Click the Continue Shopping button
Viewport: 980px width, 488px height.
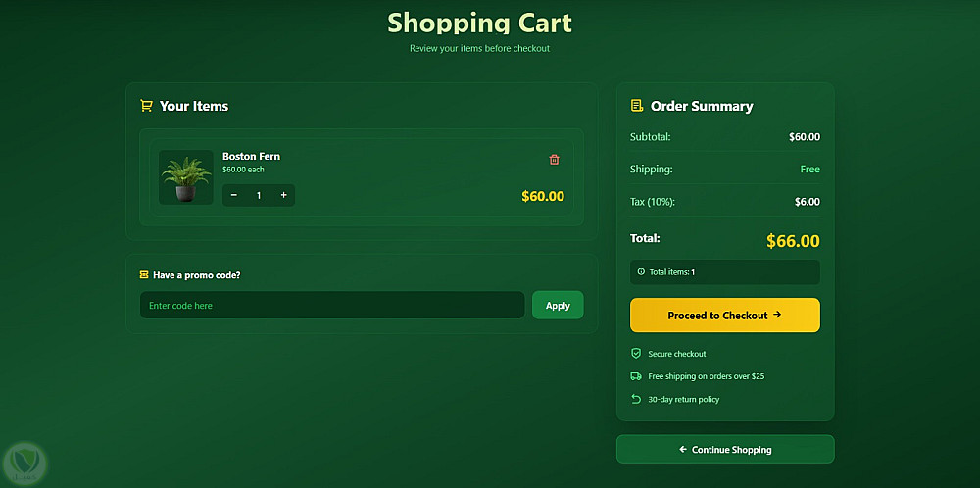[x=724, y=450]
